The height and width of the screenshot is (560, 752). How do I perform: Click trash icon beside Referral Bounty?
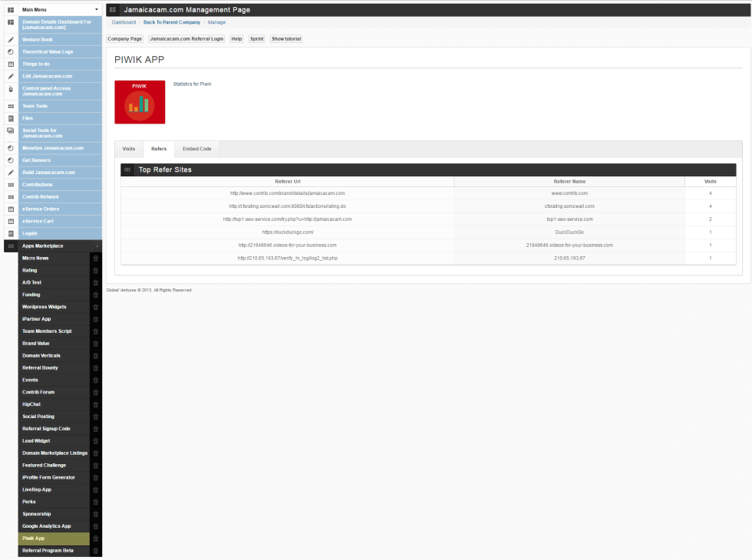click(96, 368)
